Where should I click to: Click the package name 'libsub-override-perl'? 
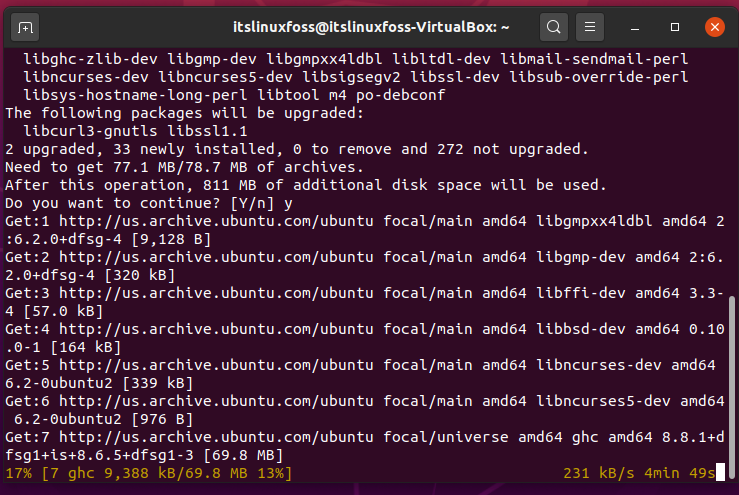(x=599, y=77)
